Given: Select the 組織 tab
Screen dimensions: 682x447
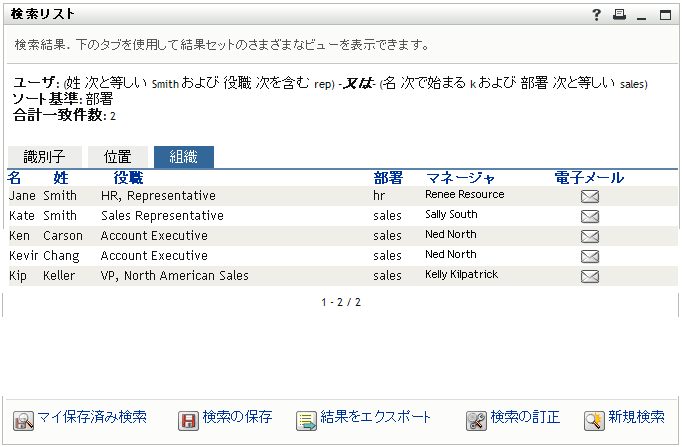Looking at the screenshot, I should (x=183, y=157).
